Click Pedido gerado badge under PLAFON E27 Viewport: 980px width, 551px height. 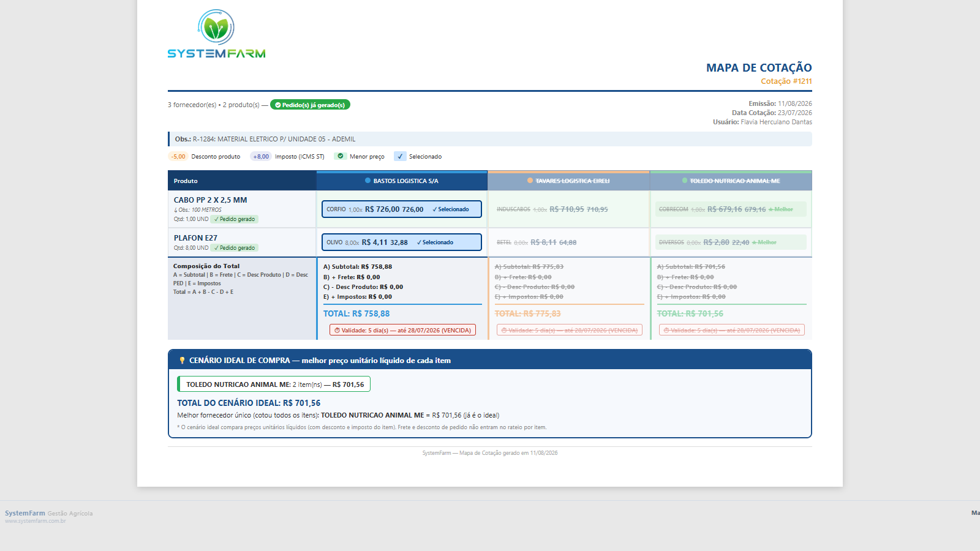[x=235, y=248]
